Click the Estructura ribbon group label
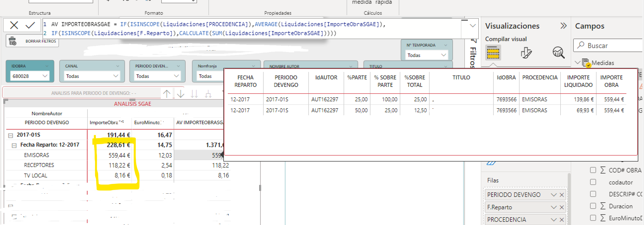Image resolution: width=644 pixels, height=225 pixels. 40,13
